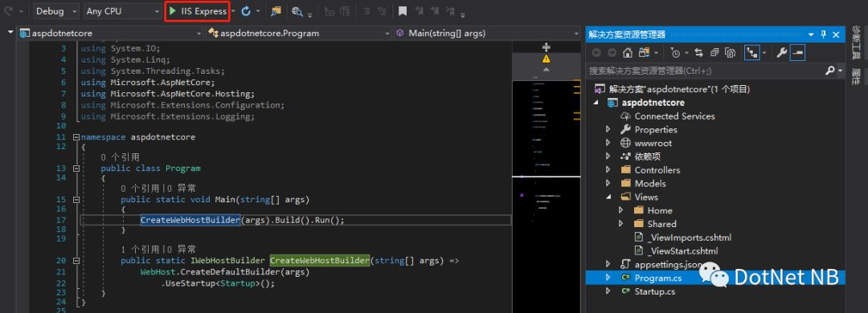Click the "0 个引用" CodeLens above Main
The image size is (868, 313).
tap(140, 189)
